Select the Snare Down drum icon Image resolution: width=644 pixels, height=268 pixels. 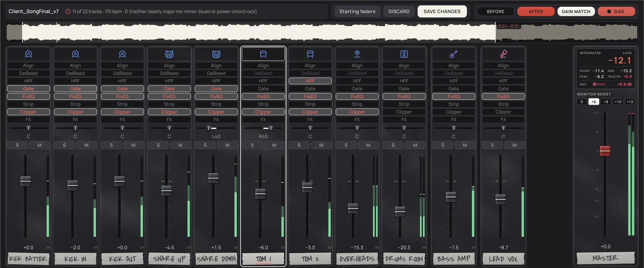tap(216, 54)
